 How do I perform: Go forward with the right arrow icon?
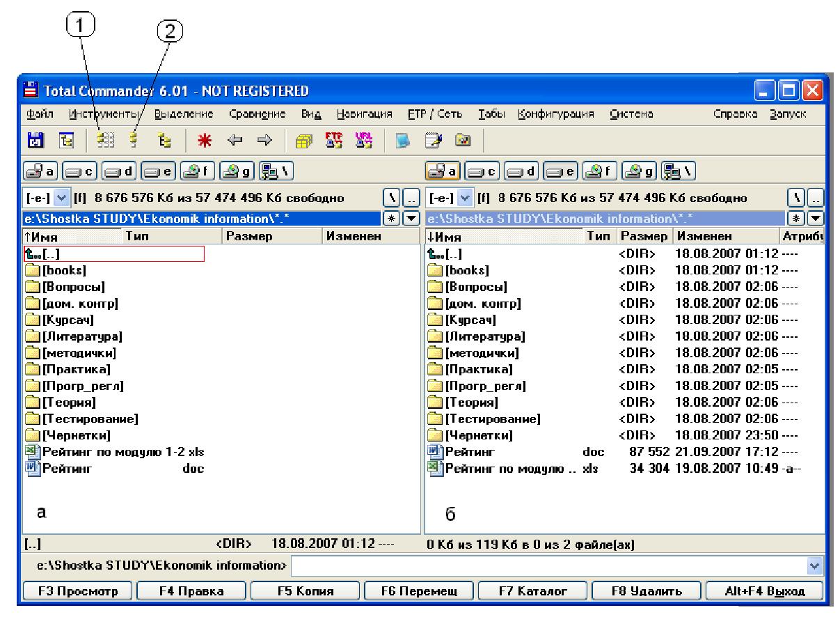[x=264, y=139]
